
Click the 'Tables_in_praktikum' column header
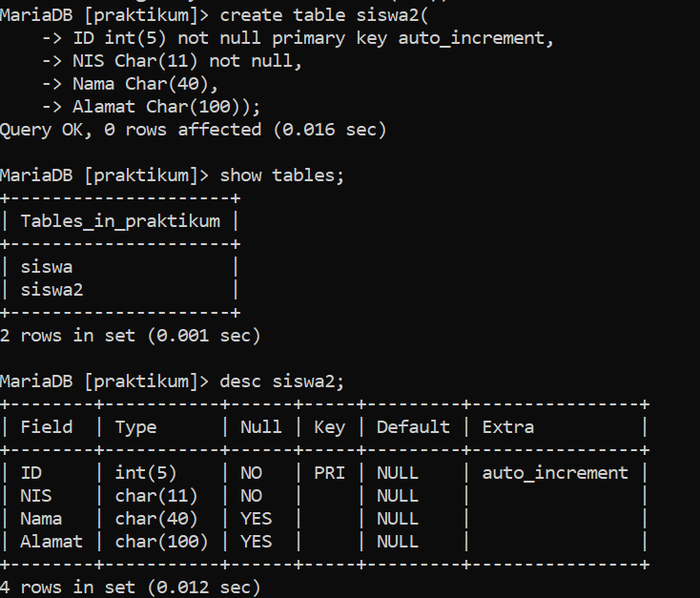click(120, 221)
